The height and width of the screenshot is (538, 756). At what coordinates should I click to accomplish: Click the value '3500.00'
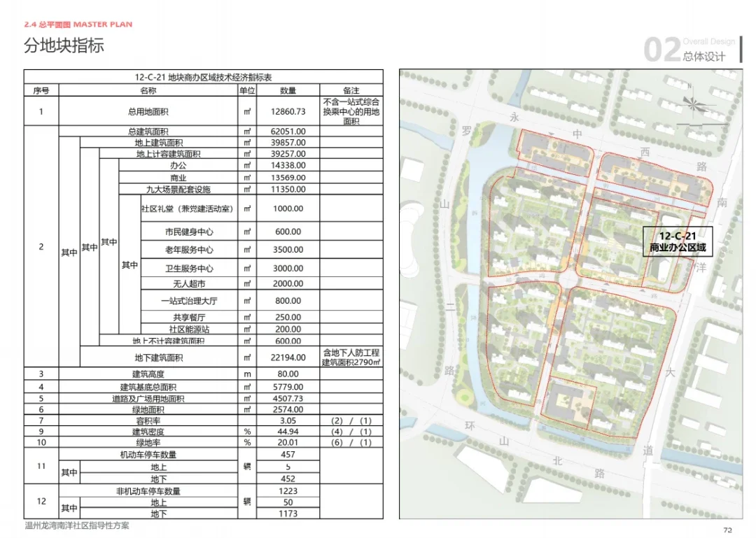(288, 250)
